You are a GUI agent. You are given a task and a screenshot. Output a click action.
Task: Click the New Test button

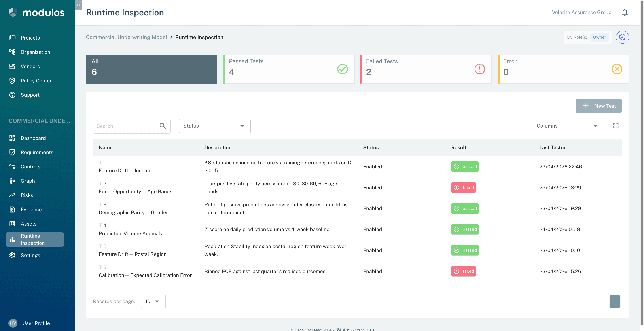point(599,106)
